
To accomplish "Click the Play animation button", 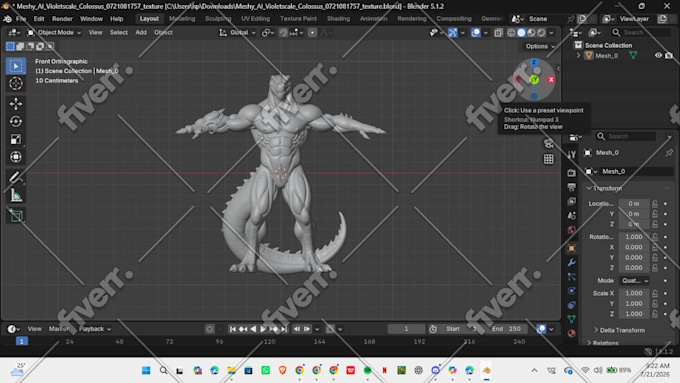I will tap(263, 329).
